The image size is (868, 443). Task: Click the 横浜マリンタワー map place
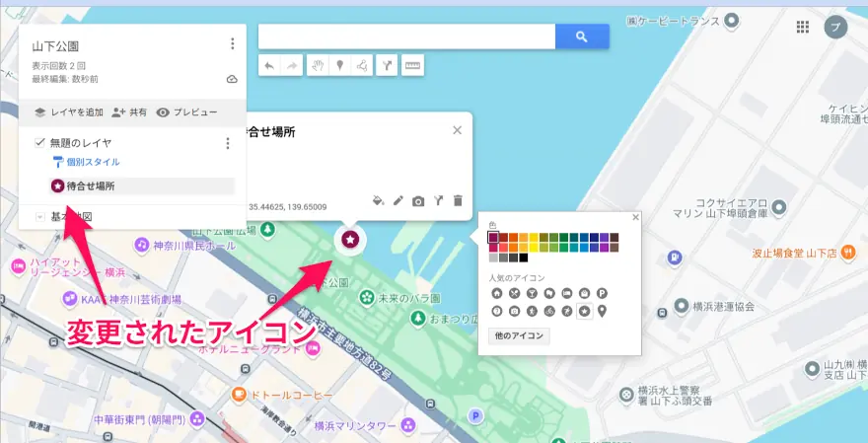[365, 426]
